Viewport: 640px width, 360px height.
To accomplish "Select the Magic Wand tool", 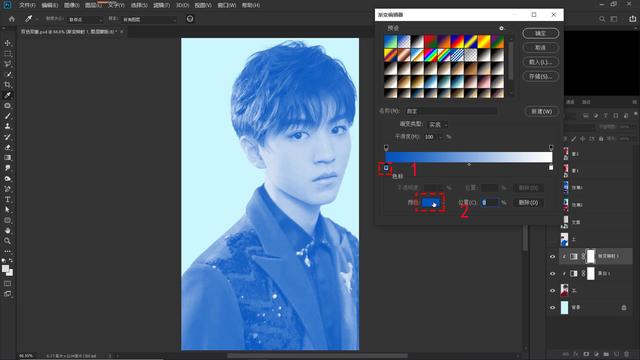I will pos(7,74).
